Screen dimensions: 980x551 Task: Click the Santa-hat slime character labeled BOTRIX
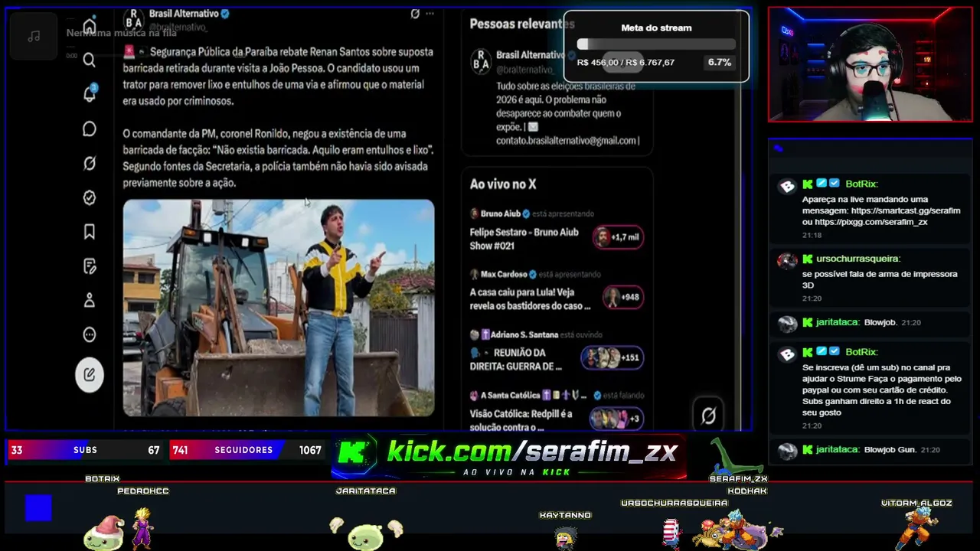click(104, 533)
